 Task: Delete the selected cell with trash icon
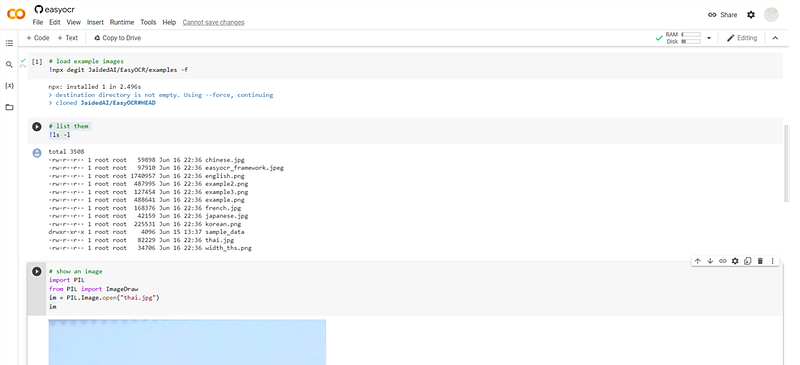[760, 261]
